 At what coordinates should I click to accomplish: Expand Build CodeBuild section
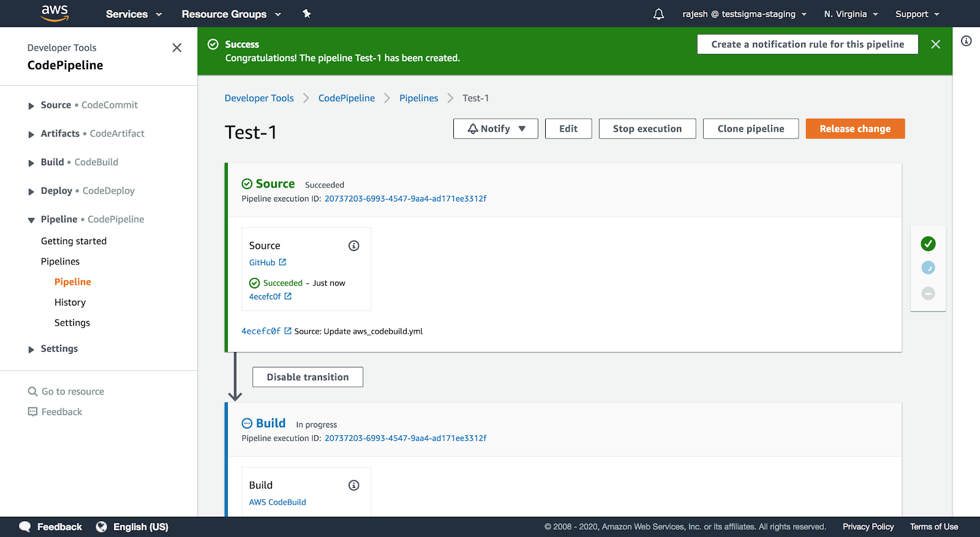(x=31, y=163)
